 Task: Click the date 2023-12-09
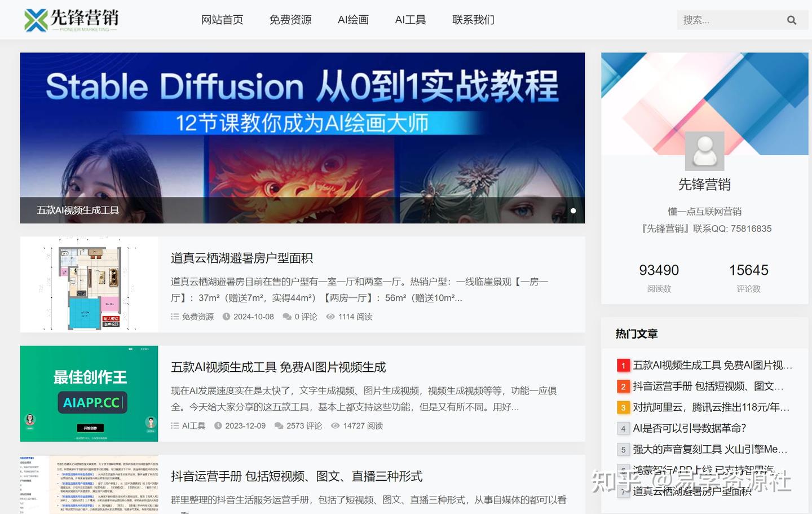click(245, 425)
